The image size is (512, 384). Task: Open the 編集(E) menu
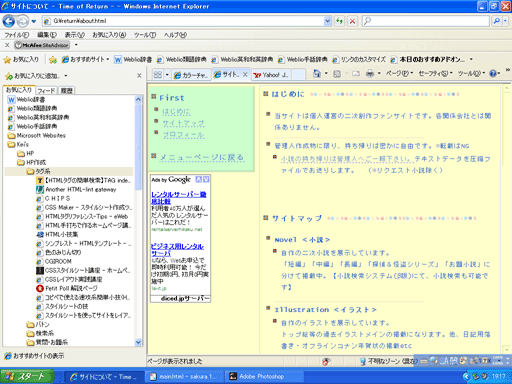click(47, 35)
